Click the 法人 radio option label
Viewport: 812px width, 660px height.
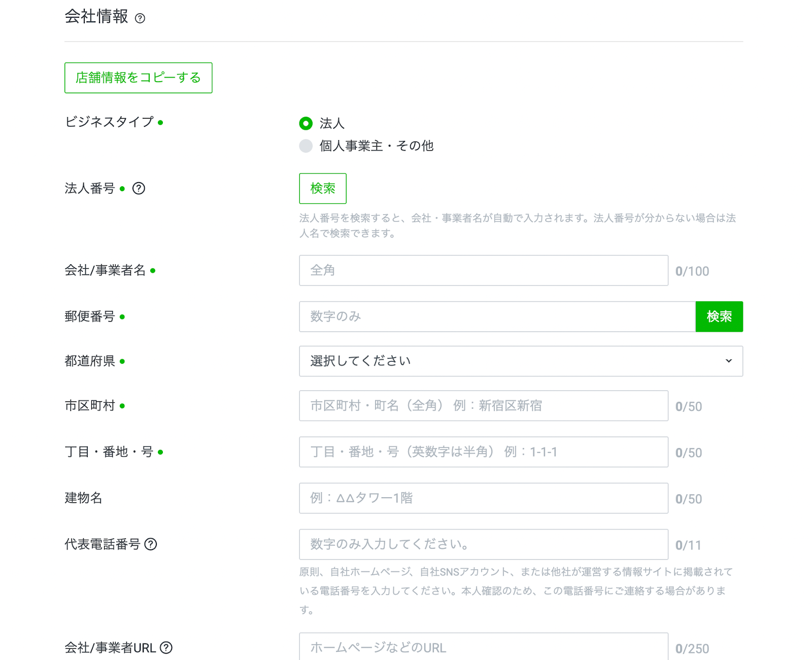coord(332,123)
